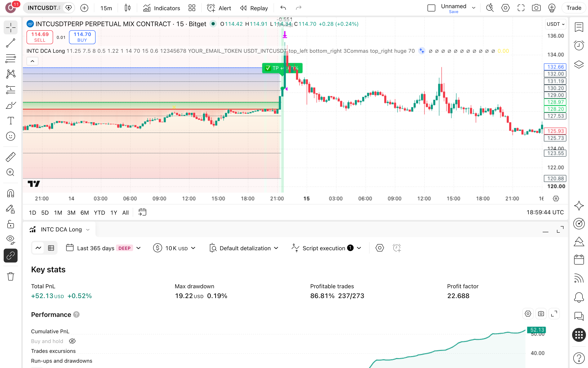Click the 114.69 SELL button
588x368 pixels.
coord(40,37)
